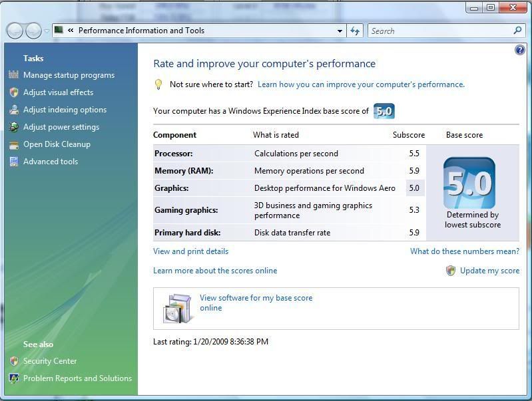Click the icon beside Adjust indexing options

(13, 110)
